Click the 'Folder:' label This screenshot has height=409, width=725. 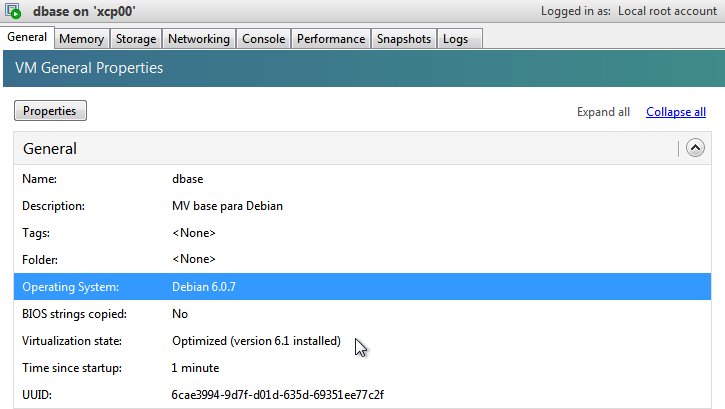click(x=40, y=260)
